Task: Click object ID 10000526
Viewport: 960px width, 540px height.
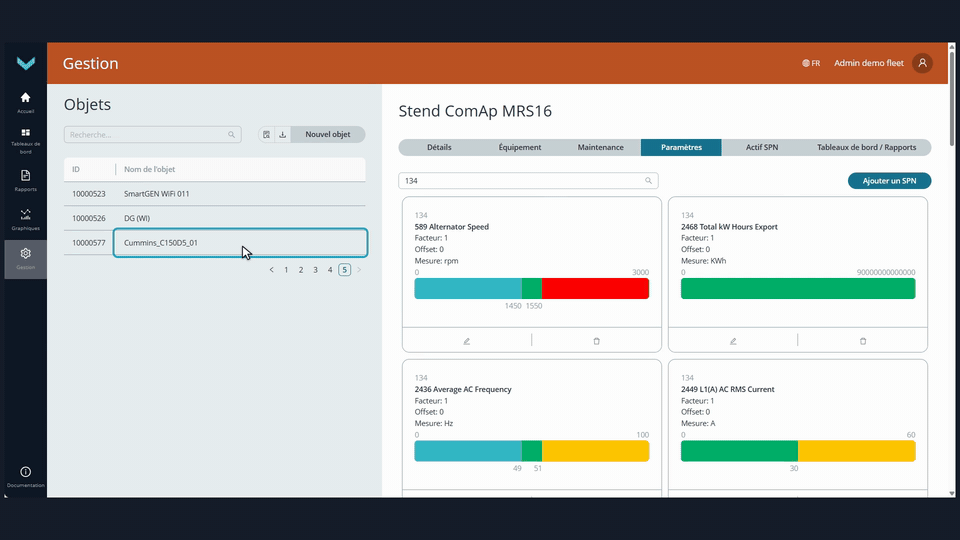Action: pos(89,218)
